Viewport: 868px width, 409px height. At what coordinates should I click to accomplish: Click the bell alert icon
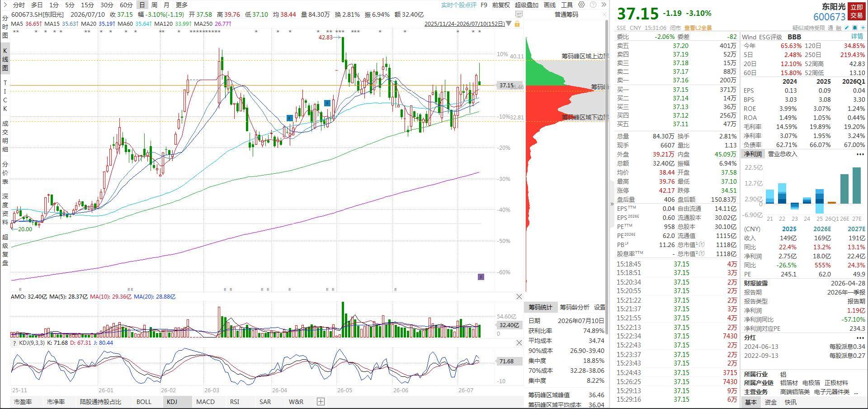point(855,28)
